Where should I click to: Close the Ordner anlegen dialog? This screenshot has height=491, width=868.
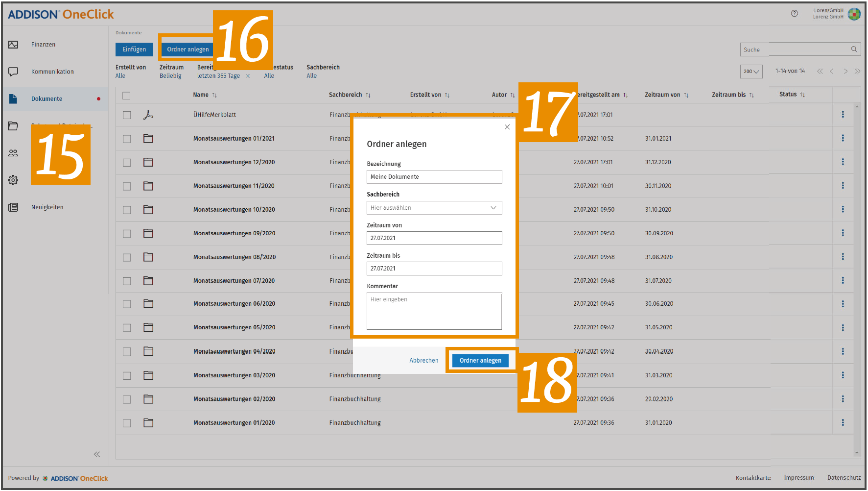(x=507, y=127)
